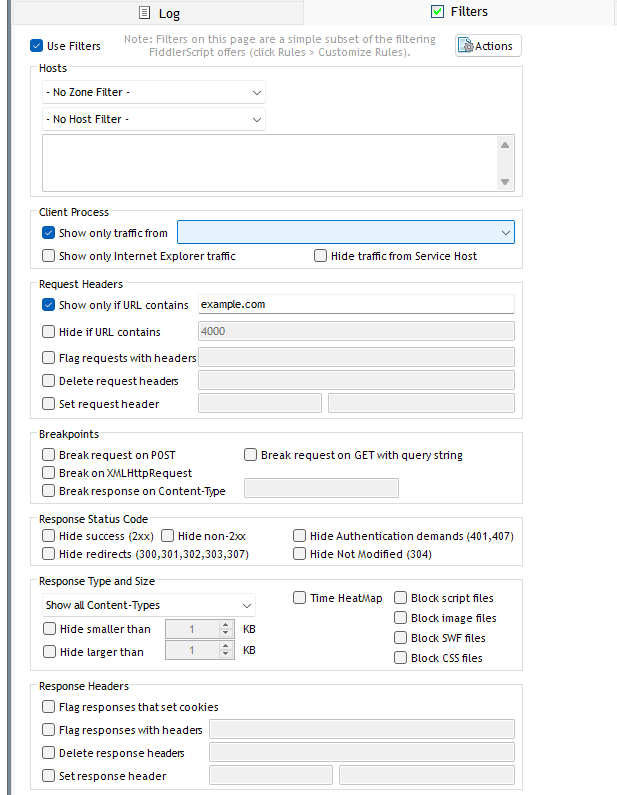
Task: Enable the Time HeatMap checkbox
Action: tap(300, 598)
